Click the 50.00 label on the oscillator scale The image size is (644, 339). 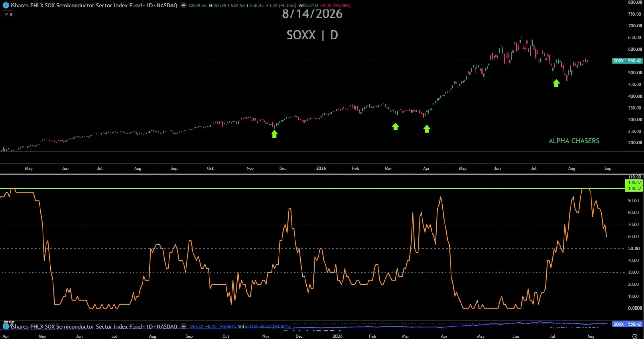[x=634, y=248]
